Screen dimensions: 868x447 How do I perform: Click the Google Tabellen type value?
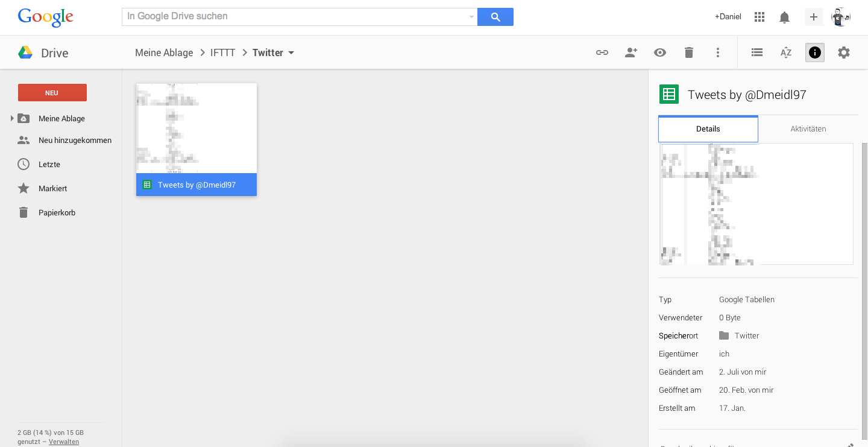(x=747, y=299)
